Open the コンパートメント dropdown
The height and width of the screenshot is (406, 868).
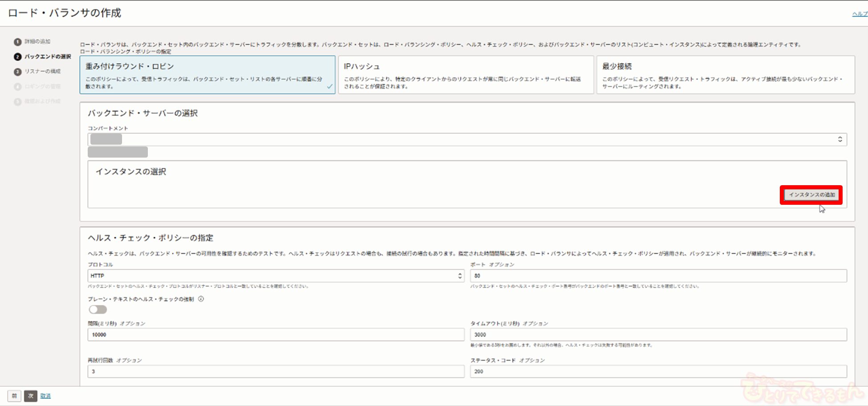pyautogui.click(x=467, y=139)
